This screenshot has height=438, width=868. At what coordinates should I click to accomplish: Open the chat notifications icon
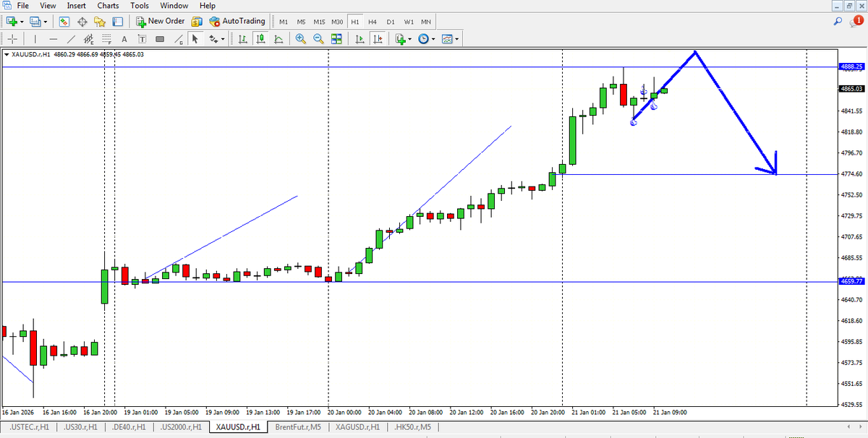coord(858,22)
